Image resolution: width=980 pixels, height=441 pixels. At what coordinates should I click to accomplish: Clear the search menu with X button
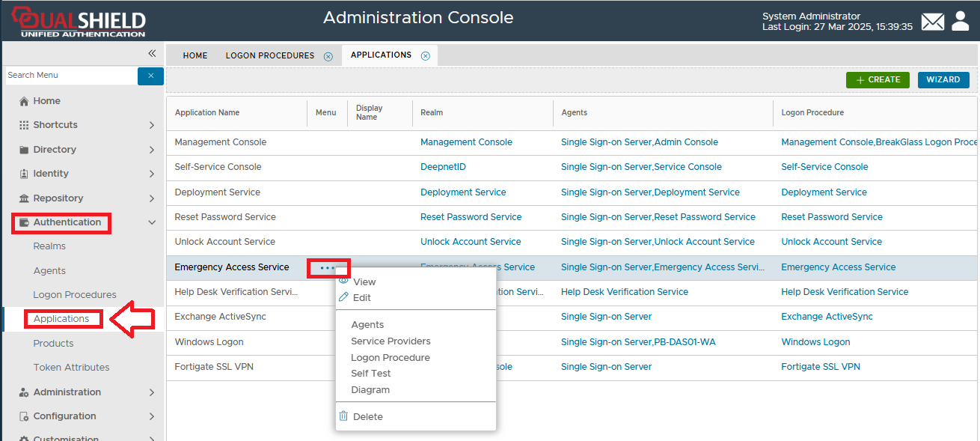(150, 76)
